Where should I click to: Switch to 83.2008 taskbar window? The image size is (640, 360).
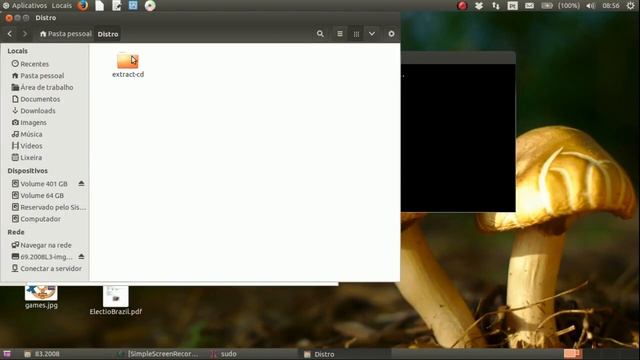42,354
